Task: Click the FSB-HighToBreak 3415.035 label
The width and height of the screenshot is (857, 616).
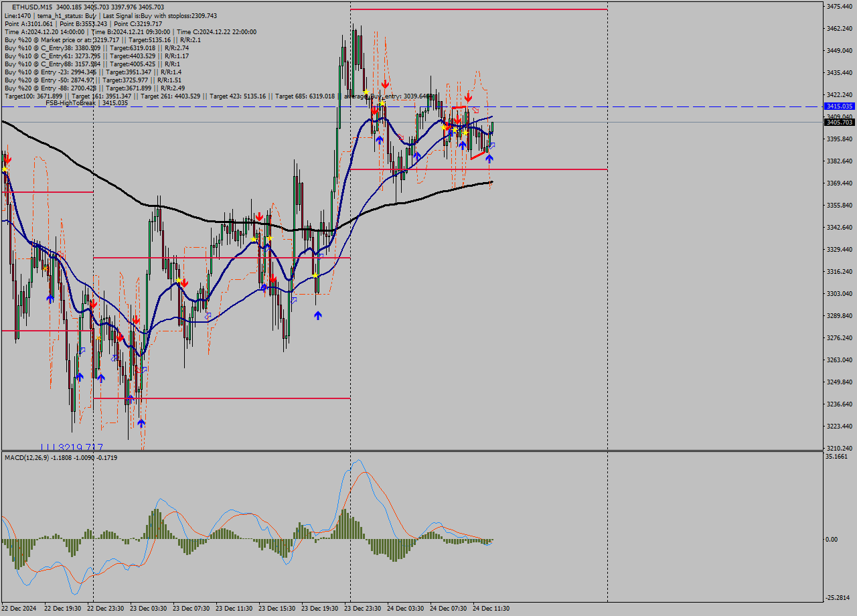Action: point(86,103)
